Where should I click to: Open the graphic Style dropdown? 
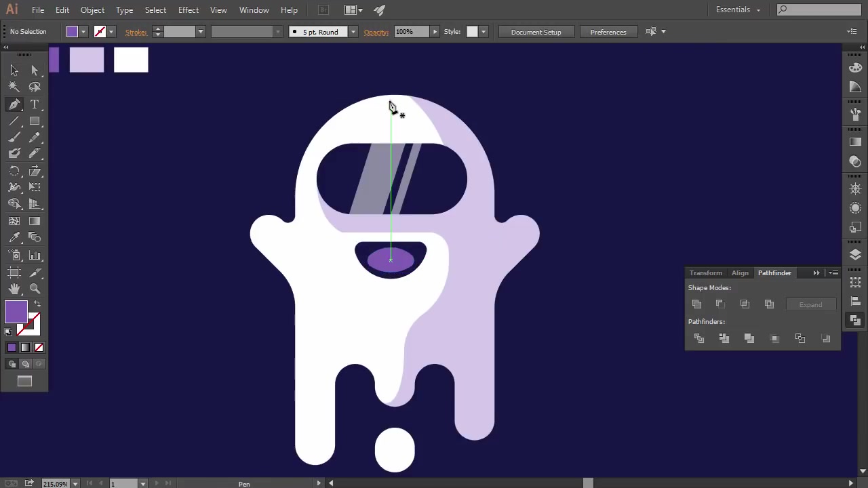(483, 32)
